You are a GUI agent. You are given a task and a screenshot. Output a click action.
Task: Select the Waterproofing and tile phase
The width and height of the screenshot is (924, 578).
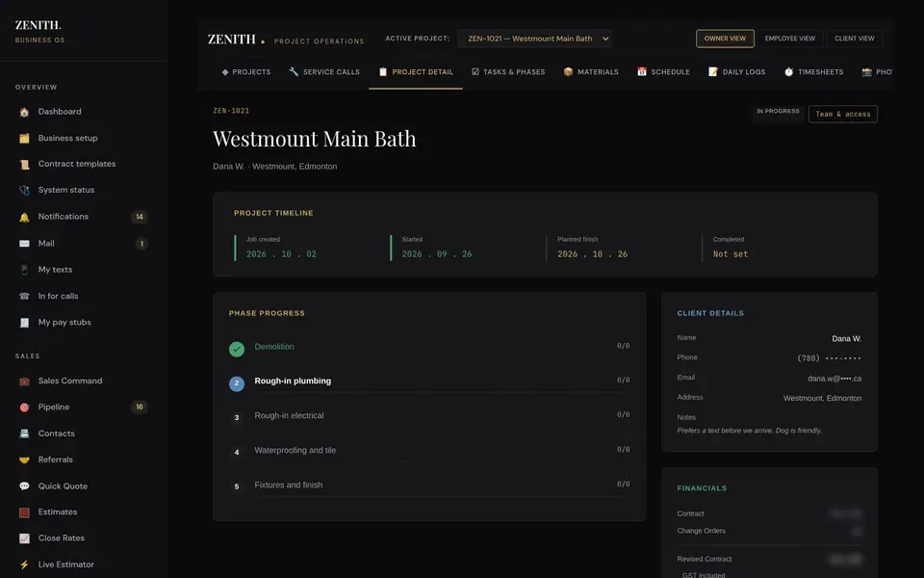(429, 451)
